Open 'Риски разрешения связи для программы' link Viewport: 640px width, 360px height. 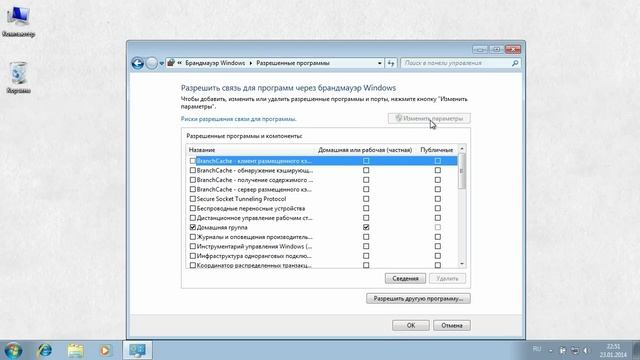[238, 119]
